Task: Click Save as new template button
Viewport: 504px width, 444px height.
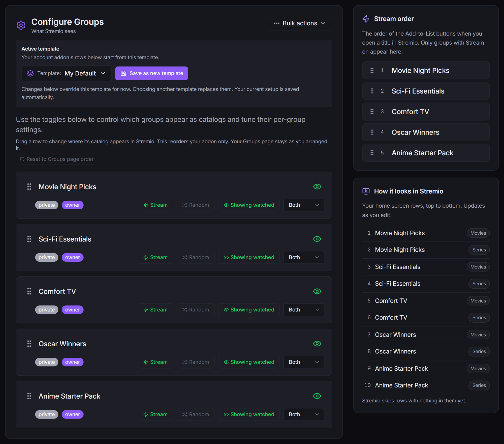Action: (152, 73)
